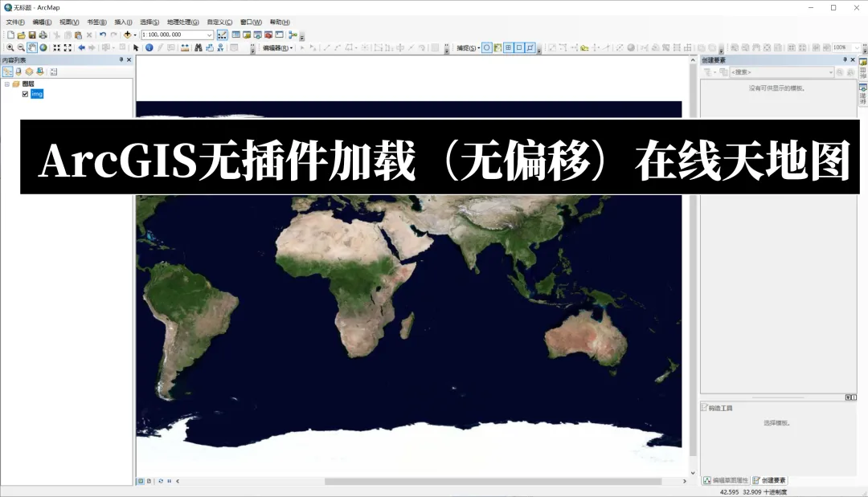Screen dimensions: 868x497
Task: Open the 窗口(W) menu
Action: (x=251, y=22)
